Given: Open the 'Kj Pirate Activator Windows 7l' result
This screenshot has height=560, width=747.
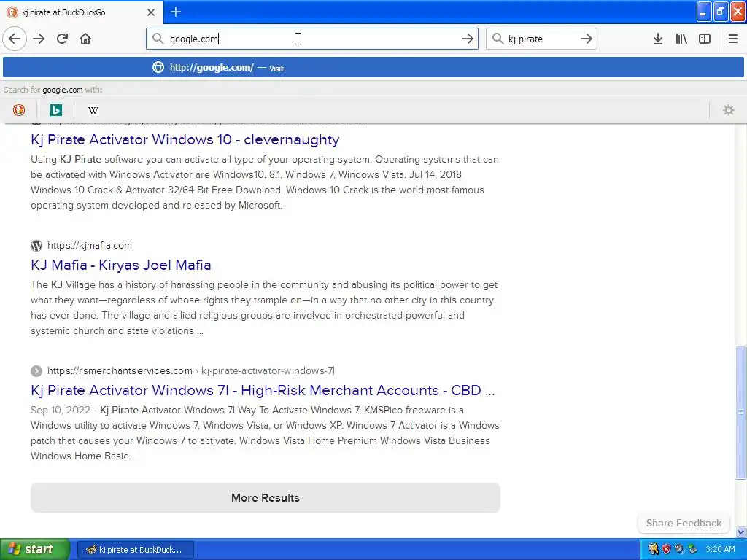Looking at the screenshot, I should [x=263, y=391].
